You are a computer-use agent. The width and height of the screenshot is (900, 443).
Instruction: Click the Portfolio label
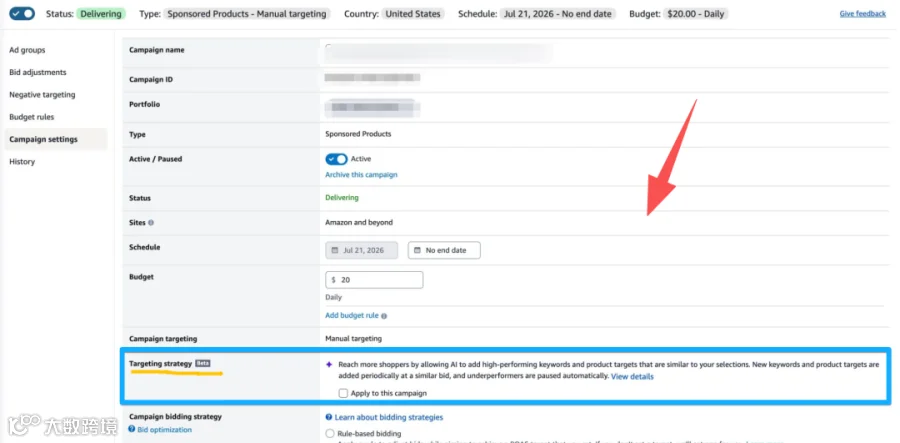pos(145,105)
